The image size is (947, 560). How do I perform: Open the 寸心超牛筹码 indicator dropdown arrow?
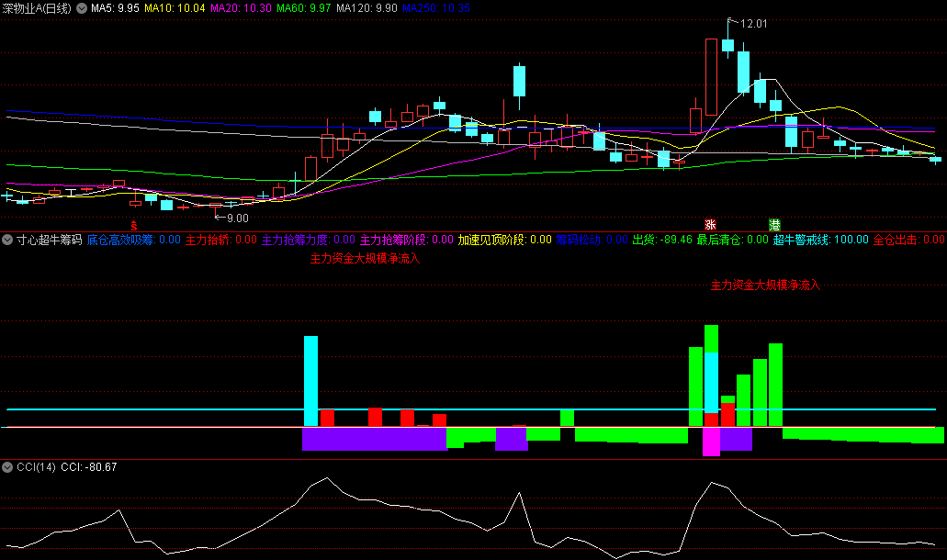pyautogui.click(x=7, y=240)
